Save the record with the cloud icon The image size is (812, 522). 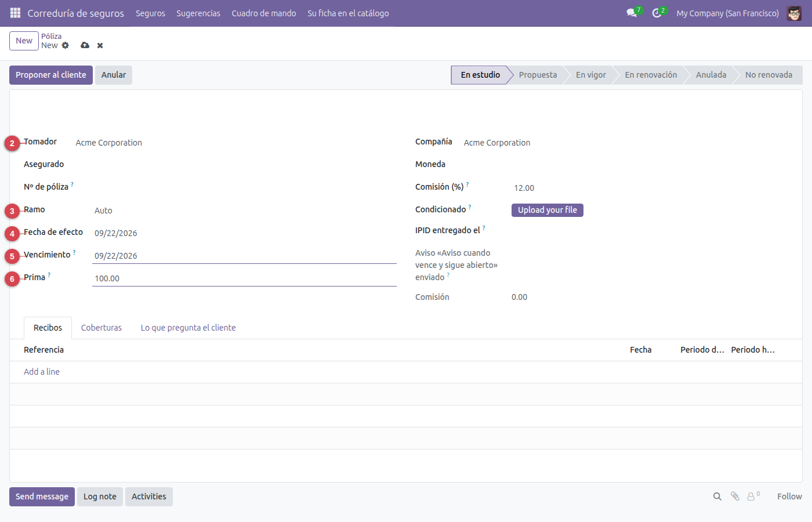coord(85,45)
